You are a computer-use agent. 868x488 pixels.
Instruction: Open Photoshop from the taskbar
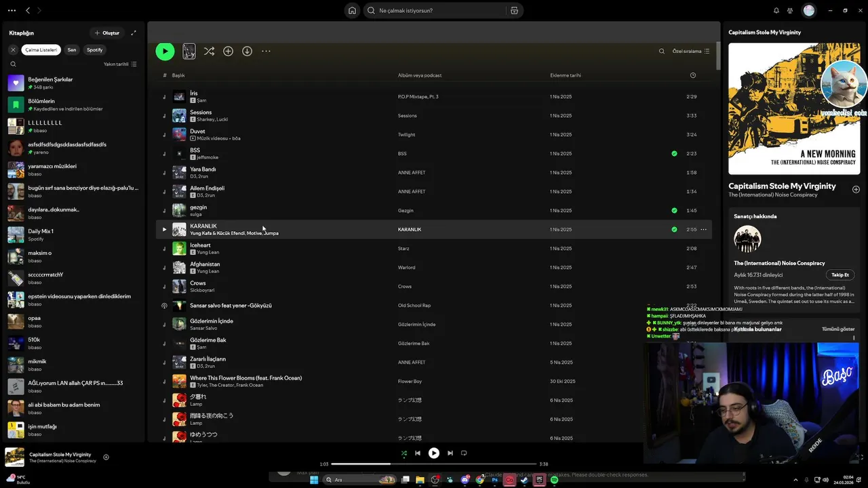pos(495,480)
